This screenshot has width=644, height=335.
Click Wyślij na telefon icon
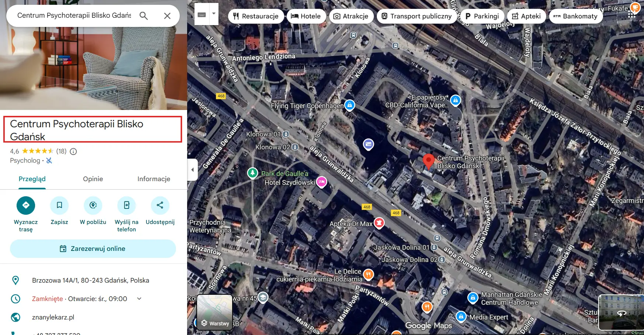point(127,205)
